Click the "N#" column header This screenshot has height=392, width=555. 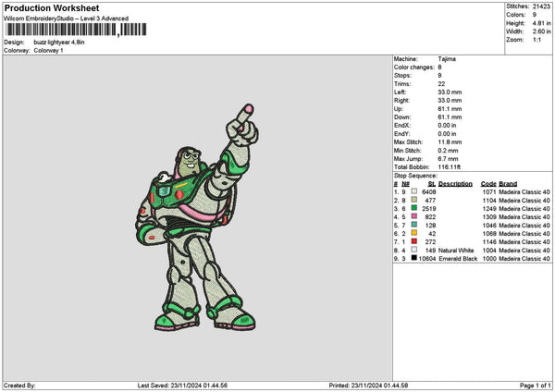coord(406,184)
